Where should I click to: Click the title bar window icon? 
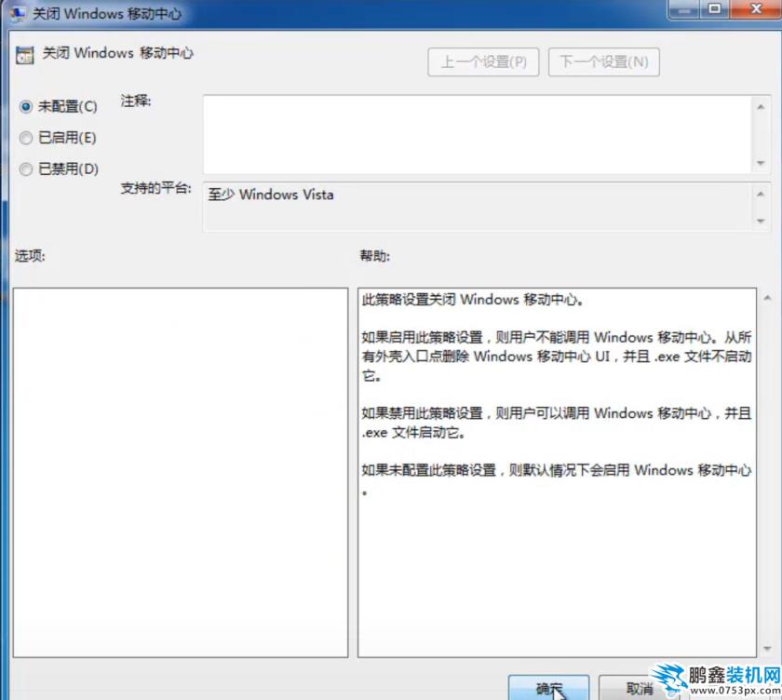18,13
